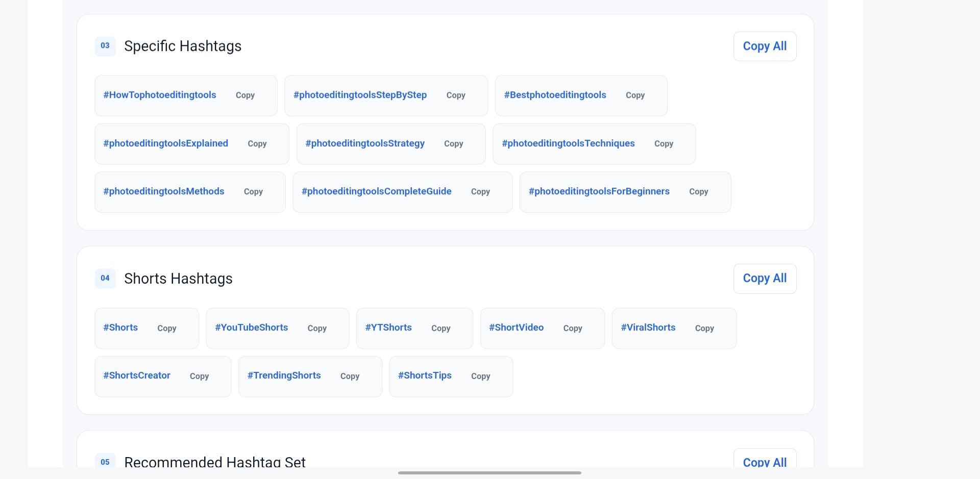Select the #HowTophotoeditingtools hashtag text
This screenshot has width=980, height=479.
pos(160,95)
